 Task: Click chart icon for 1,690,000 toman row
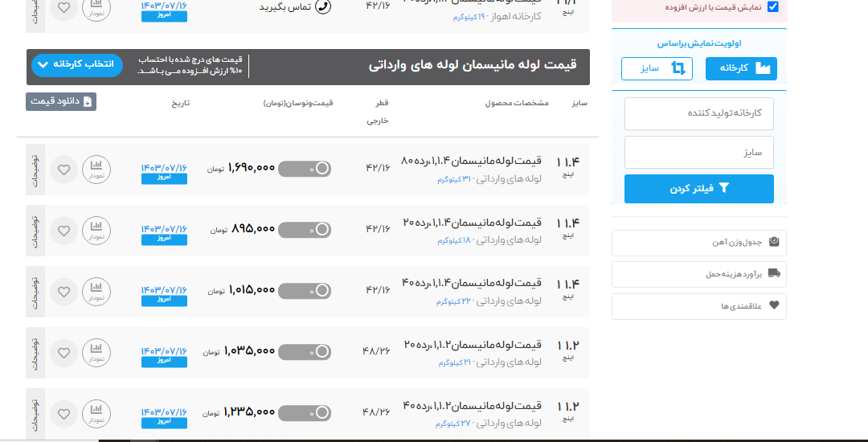pyautogui.click(x=96, y=170)
